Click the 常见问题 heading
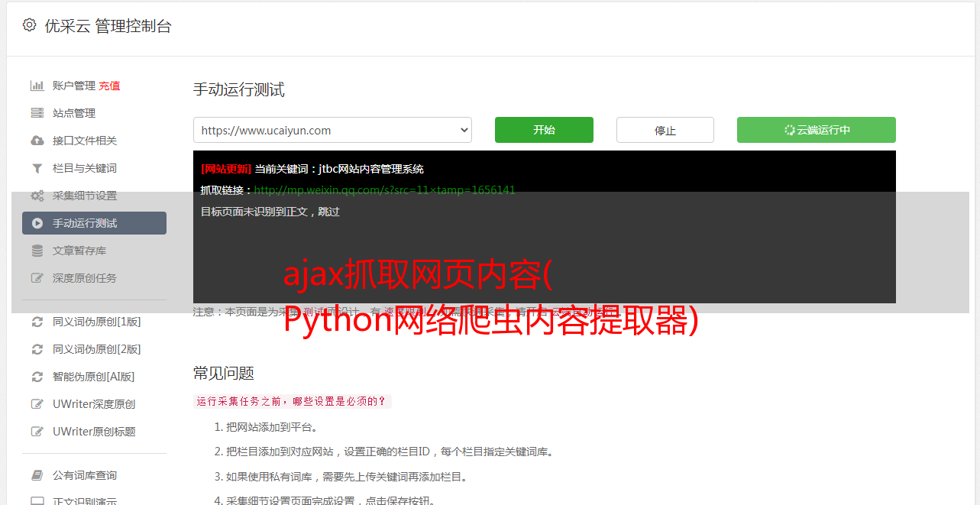The image size is (980, 505). click(224, 373)
